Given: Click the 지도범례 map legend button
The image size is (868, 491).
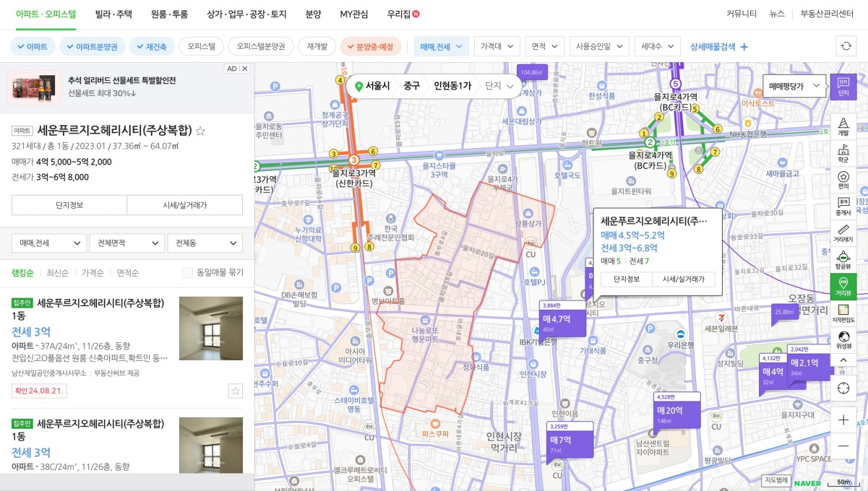Looking at the screenshot, I should [776, 480].
